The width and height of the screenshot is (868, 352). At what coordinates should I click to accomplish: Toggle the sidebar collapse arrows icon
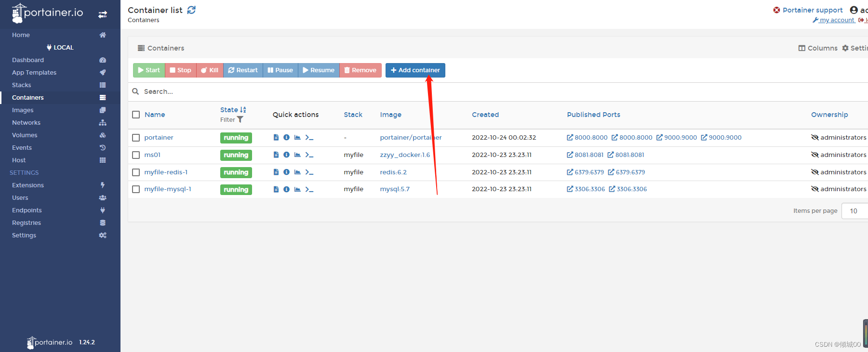coord(103,14)
